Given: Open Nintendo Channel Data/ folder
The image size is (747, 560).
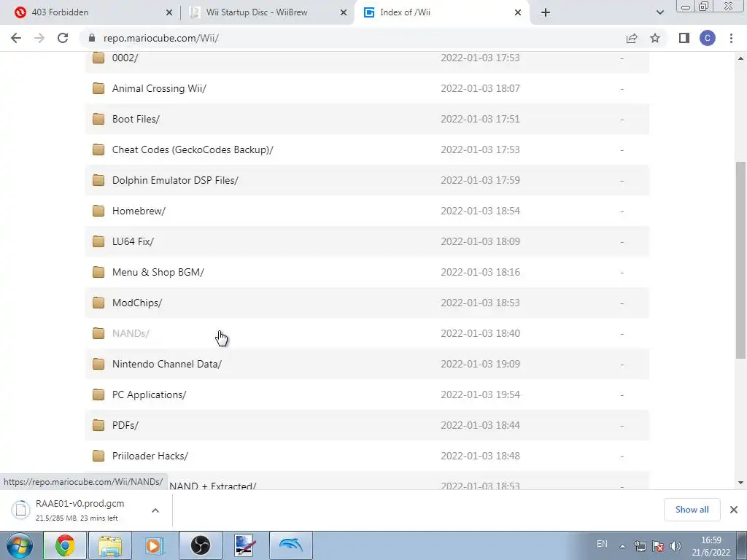Looking at the screenshot, I should tap(167, 364).
